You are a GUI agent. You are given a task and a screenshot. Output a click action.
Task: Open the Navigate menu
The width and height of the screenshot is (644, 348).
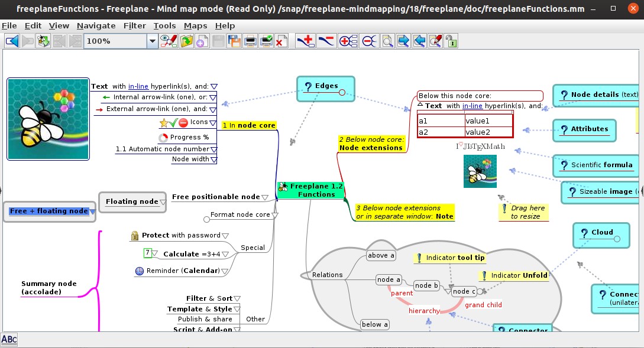point(96,25)
